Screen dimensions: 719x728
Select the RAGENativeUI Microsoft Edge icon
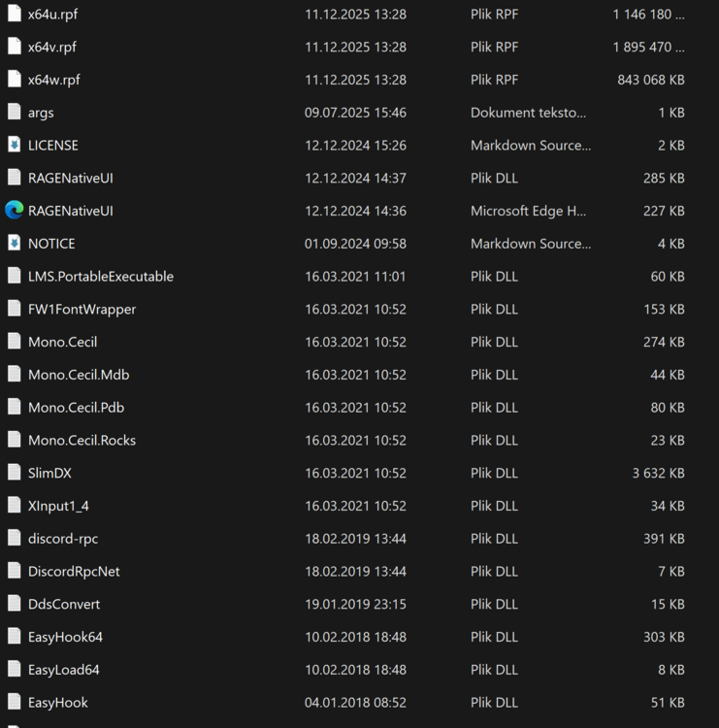tap(15, 211)
